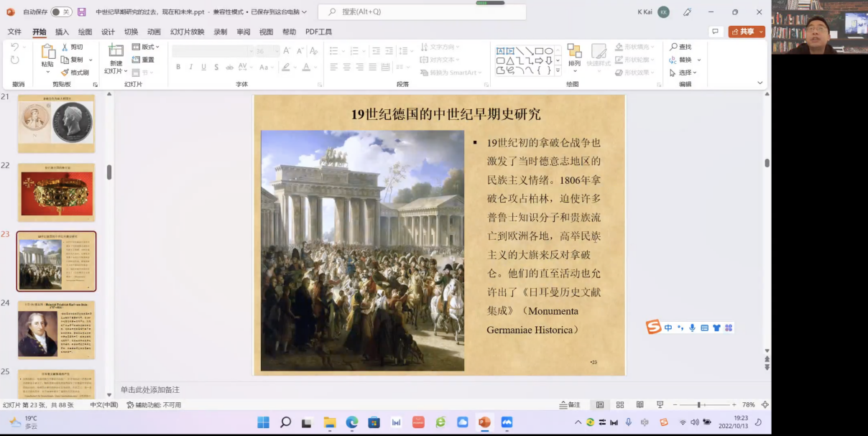Open Reading View from status bar
Screen dimensions: 868x436
pyautogui.click(x=640, y=405)
